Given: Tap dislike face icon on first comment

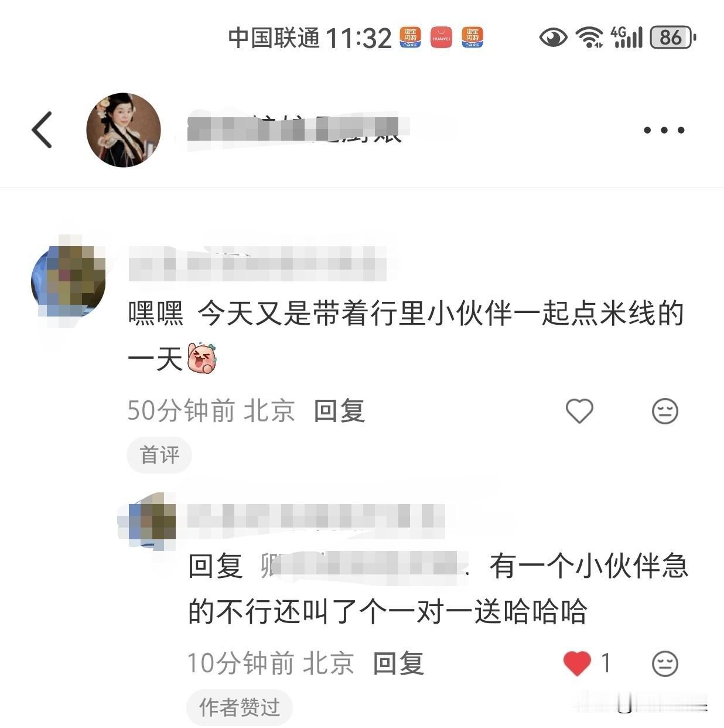Looking at the screenshot, I should (x=665, y=411).
